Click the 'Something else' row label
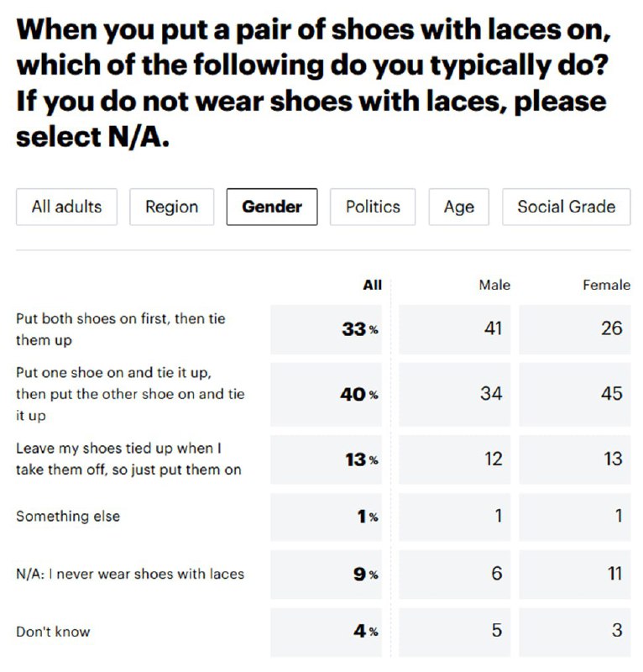The image size is (643, 672). click(x=68, y=517)
